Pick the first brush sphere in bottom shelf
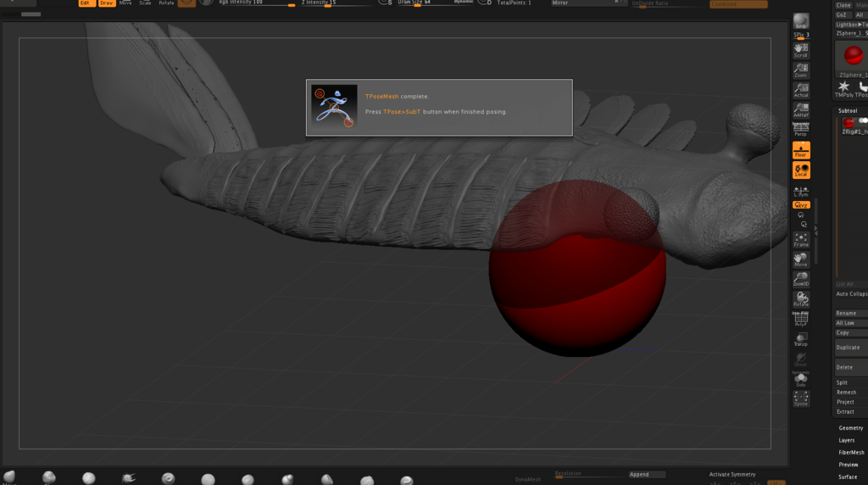Screen dimensions: 868x485 (x=9, y=477)
